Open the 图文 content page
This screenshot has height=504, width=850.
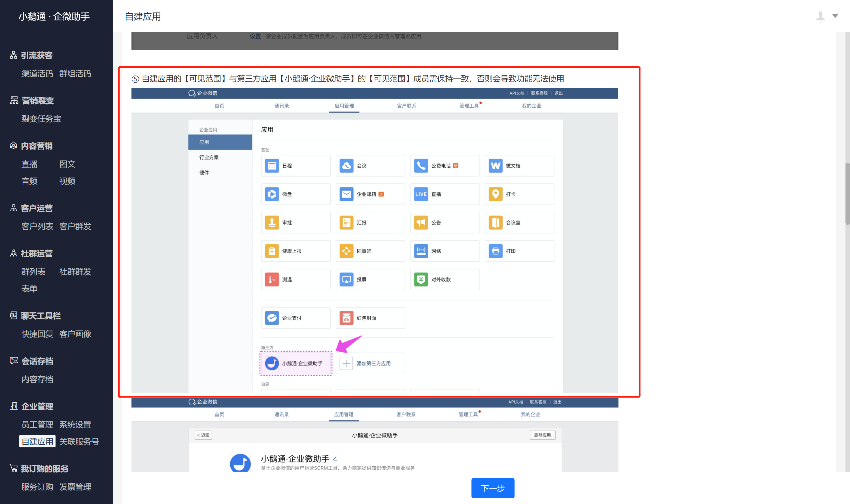point(67,164)
